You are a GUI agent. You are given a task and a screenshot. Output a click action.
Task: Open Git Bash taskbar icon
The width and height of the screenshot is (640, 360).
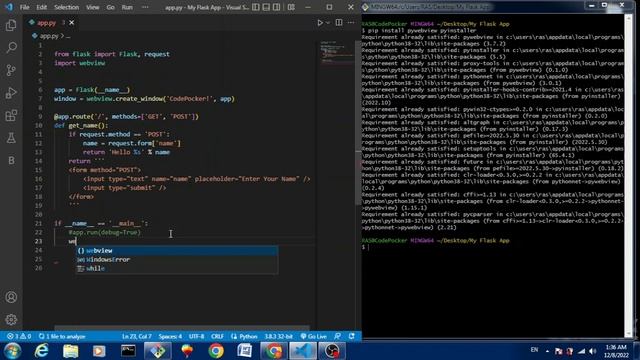tap(158, 351)
